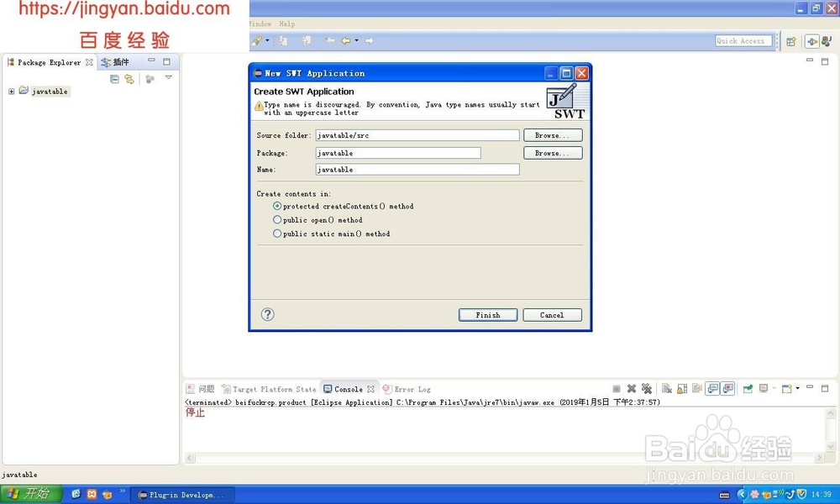Expand the javatable project in Package Explorer
Image resolution: width=840 pixels, height=504 pixels.
[11, 91]
